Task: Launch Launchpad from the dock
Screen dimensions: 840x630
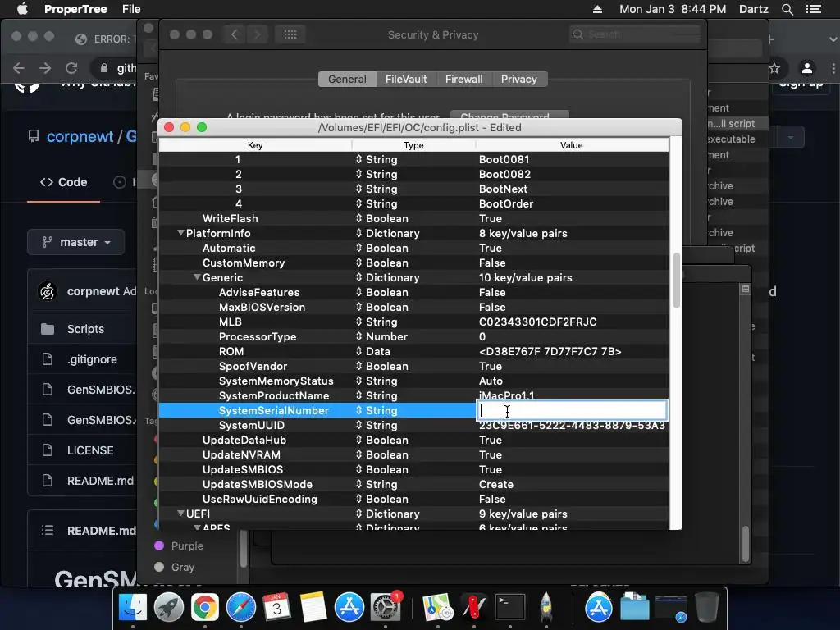Action: coord(169,608)
